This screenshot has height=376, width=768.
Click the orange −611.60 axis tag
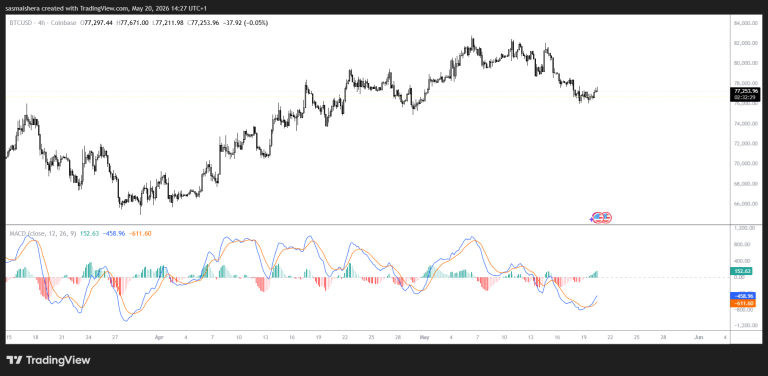coord(743,304)
